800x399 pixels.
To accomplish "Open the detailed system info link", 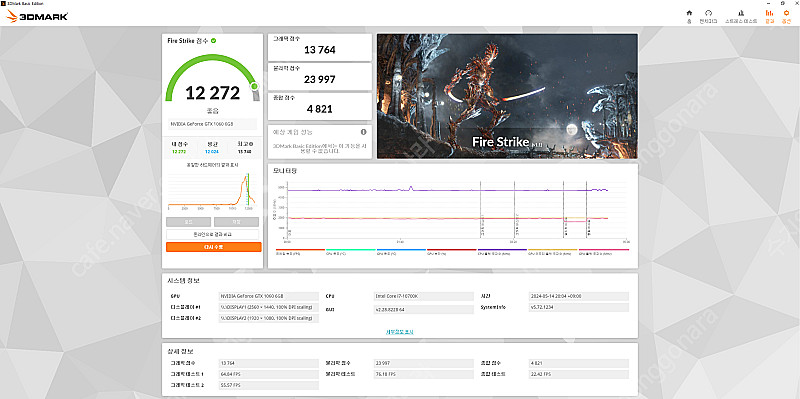I will [399, 332].
